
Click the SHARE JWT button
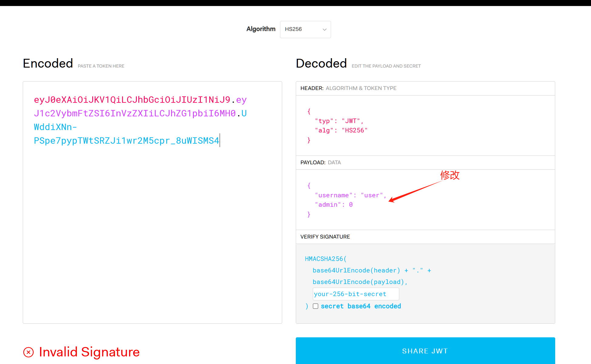pyautogui.click(x=425, y=351)
